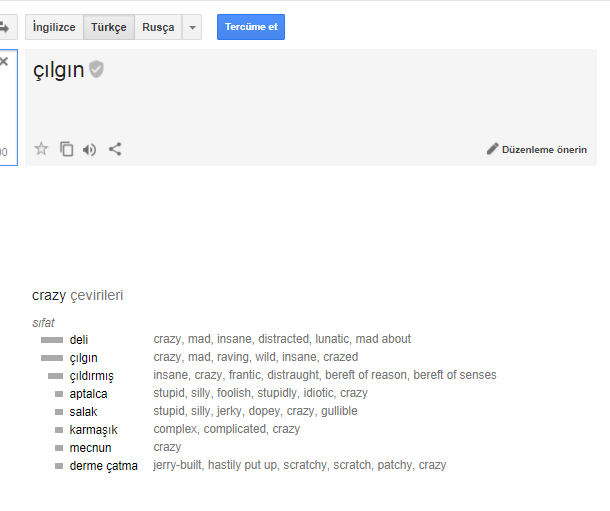Select İngilizce as the target language
The height and width of the screenshot is (511, 610).
[54, 27]
